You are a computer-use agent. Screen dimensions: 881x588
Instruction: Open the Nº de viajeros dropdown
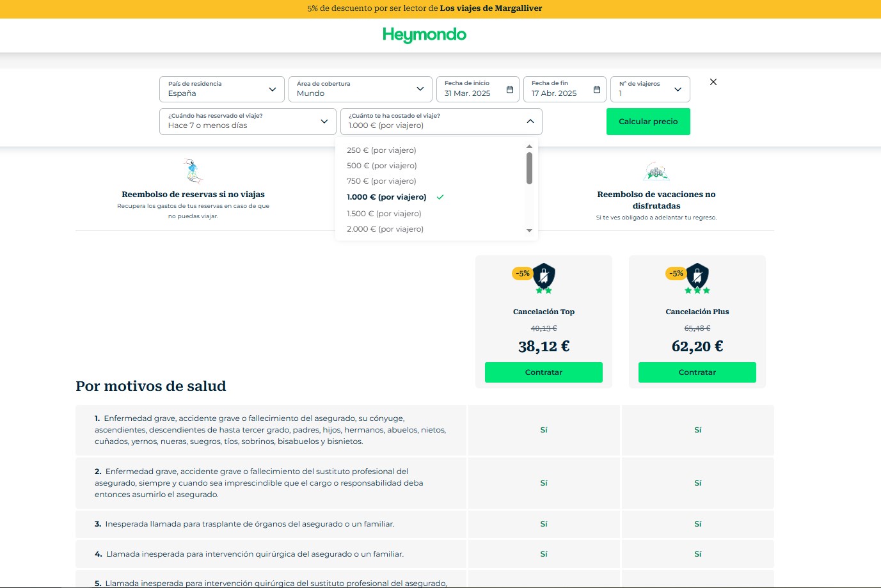coord(650,89)
